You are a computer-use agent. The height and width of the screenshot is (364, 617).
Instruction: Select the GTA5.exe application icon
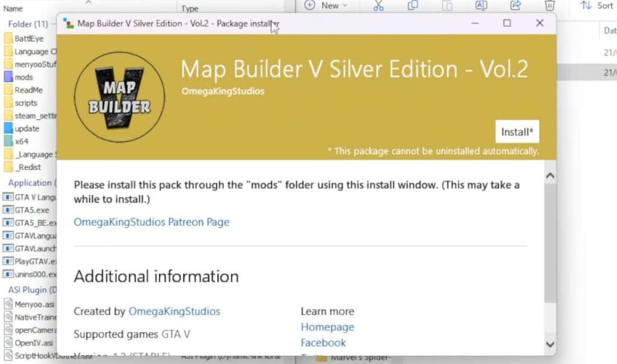pos(10,210)
